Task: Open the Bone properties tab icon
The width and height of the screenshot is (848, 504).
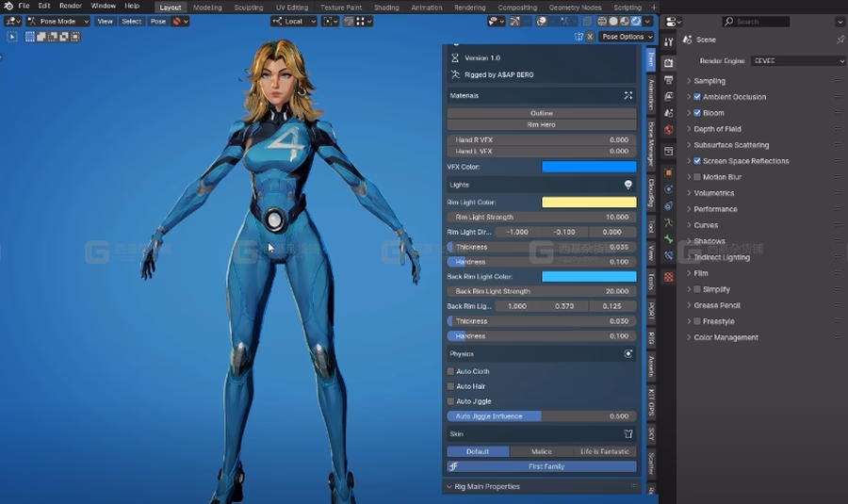Action: point(669,239)
